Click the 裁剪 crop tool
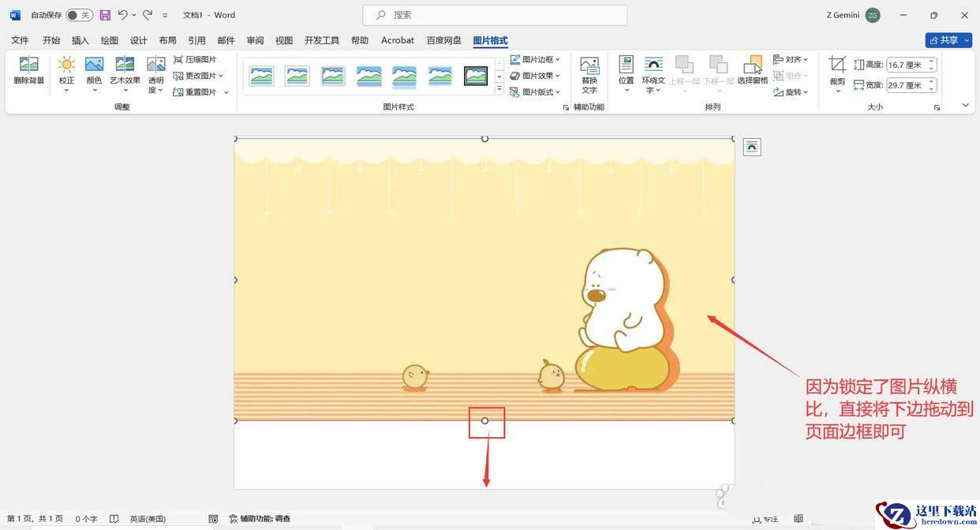980x530 pixels. [x=837, y=74]
